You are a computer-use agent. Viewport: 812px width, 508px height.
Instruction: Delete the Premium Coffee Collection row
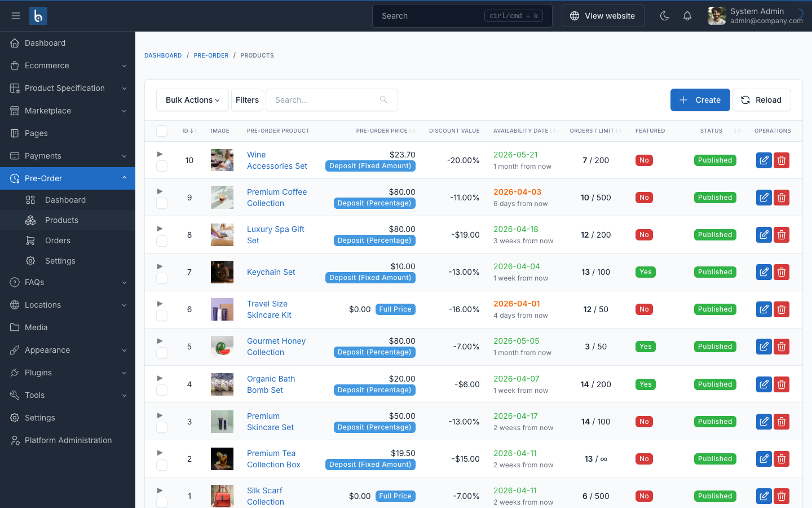tap(781, 198)
